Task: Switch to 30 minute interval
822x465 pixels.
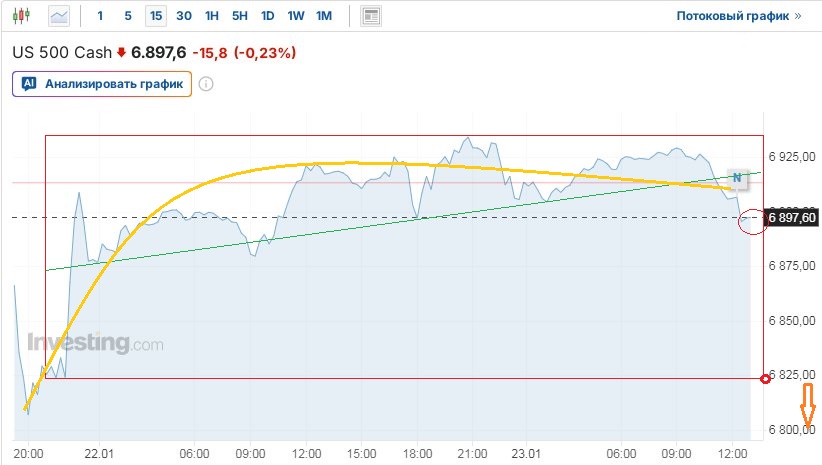Action: 184,16
